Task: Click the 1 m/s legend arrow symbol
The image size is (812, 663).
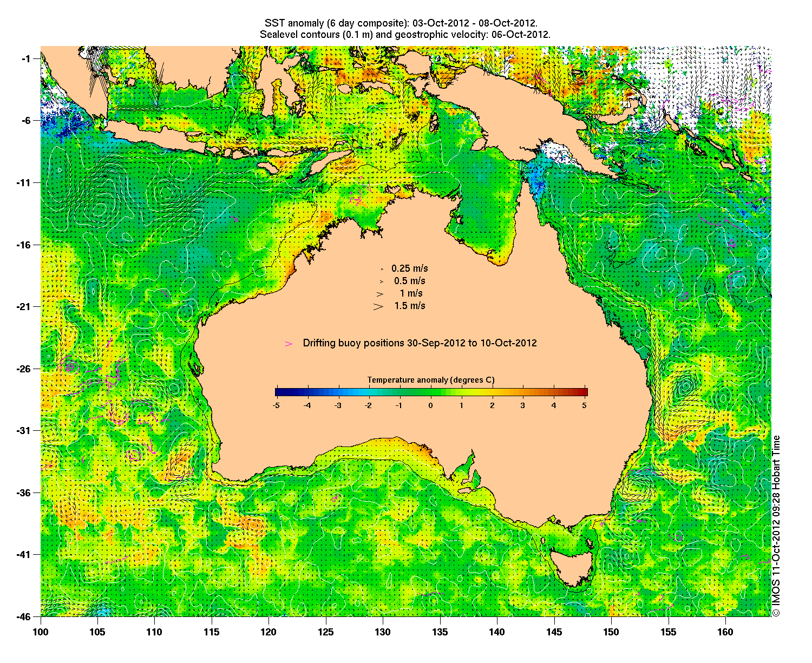Action: pos(381,294)
